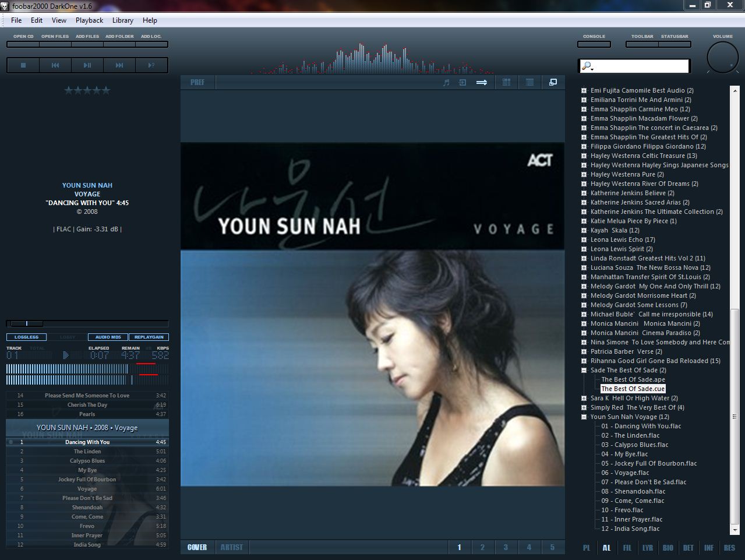Toggle the ReplayGain button
The height and width of the screenshot is (560, 745).
pyautogui.click(x=149, y=337)
